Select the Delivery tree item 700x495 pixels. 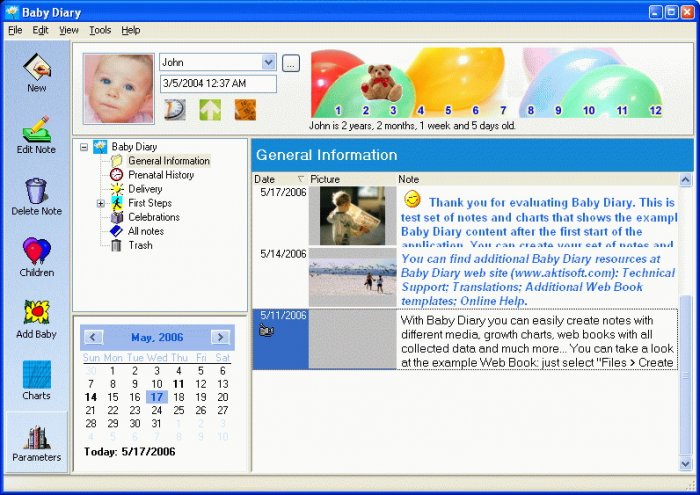[x=145, y=189]
